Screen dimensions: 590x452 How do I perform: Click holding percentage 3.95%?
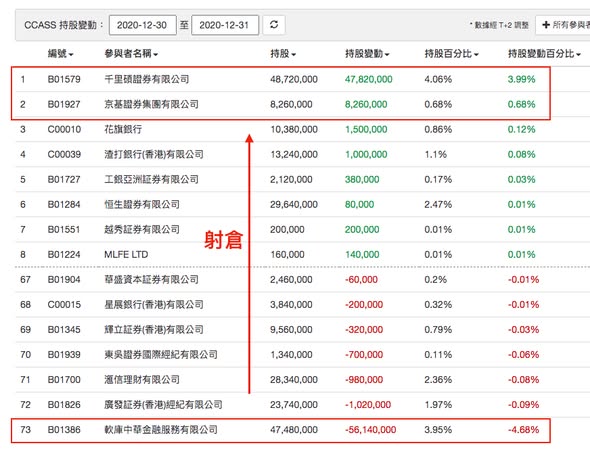click(438, 430)
